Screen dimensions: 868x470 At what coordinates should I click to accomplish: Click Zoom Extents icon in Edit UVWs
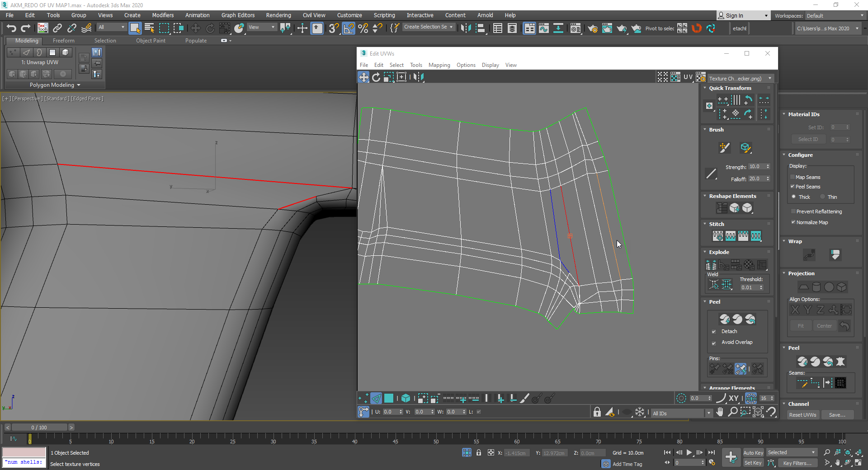758,412
